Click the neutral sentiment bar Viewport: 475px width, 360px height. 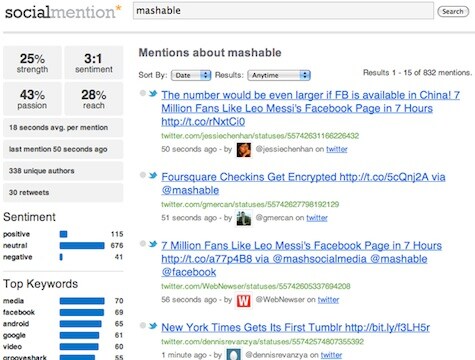[82, 246]
